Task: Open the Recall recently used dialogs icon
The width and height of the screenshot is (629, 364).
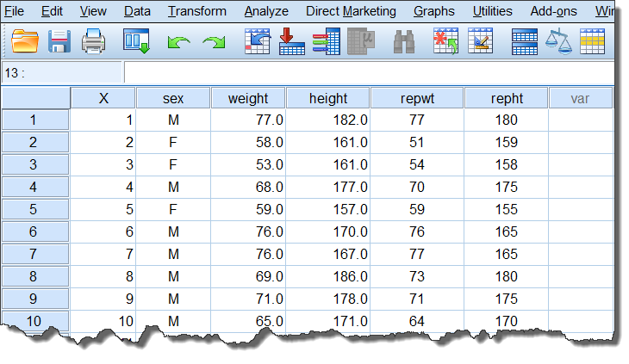Action: coord(136,40)
